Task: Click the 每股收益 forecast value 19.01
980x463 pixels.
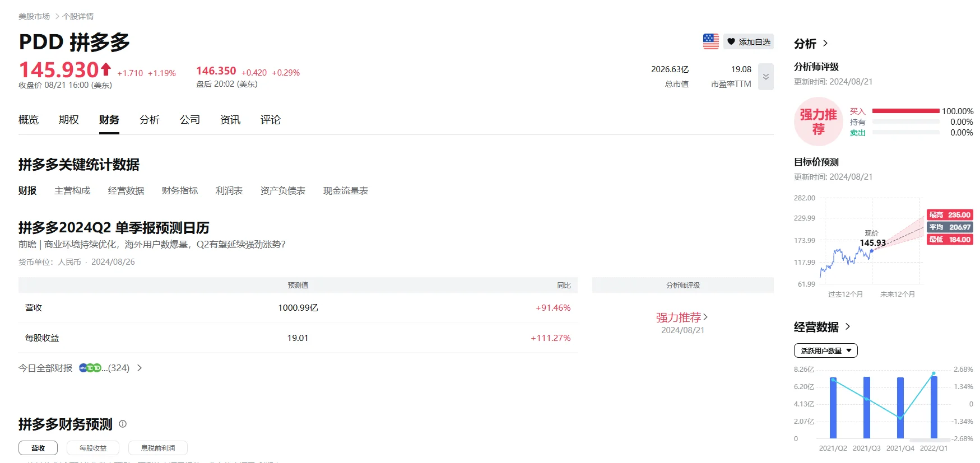Action: [x=298, y=338]
